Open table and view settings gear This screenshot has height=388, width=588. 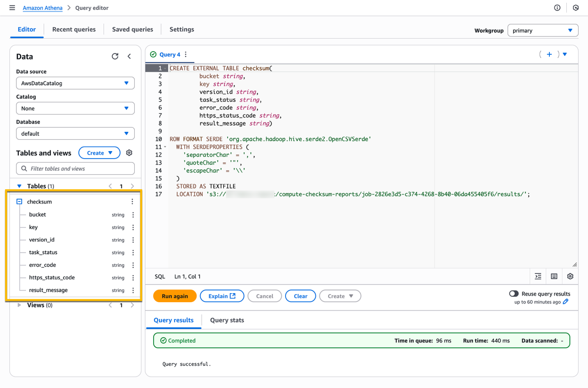129,152
